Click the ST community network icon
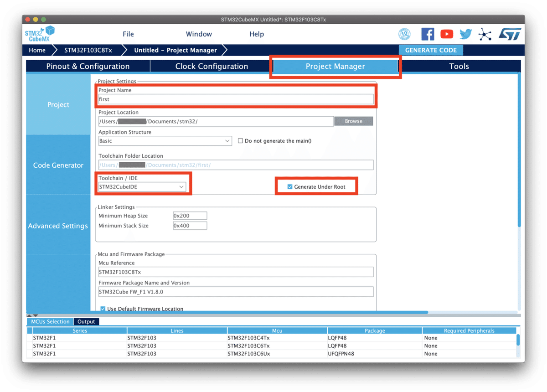The height and width of the screenshot is (392, 547). 485,34
